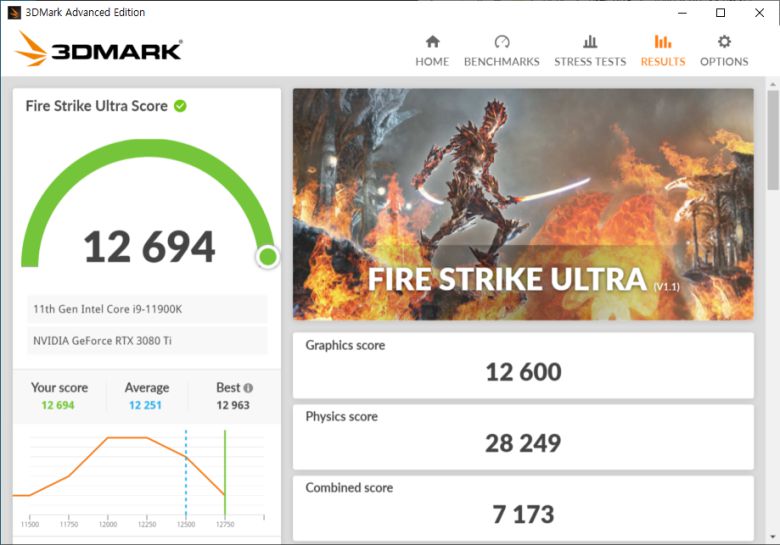Open the Options gear icon

pos(724,42)
